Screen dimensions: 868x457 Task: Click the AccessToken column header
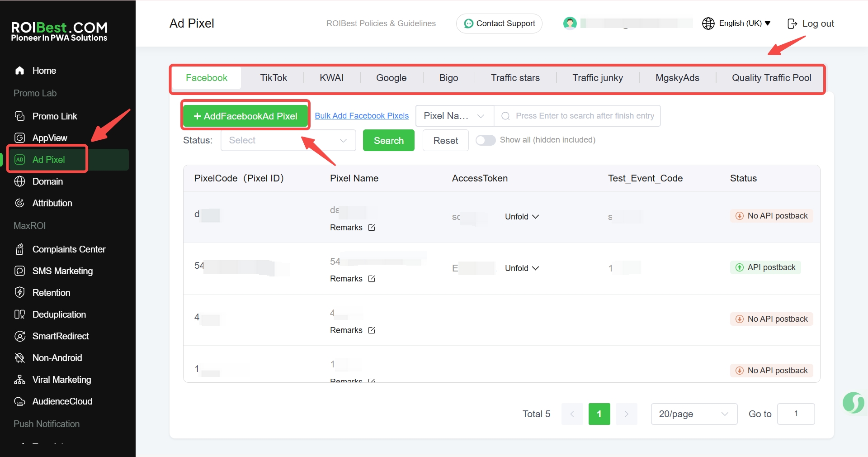[480, 178]
